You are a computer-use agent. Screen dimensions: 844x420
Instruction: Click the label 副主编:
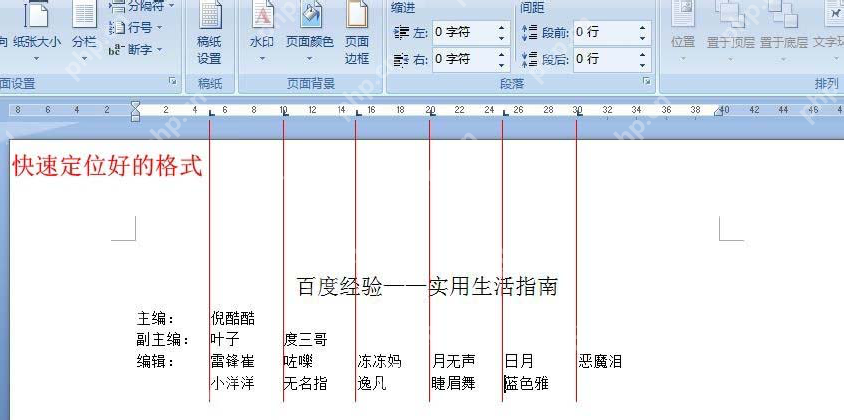(163, 340)
